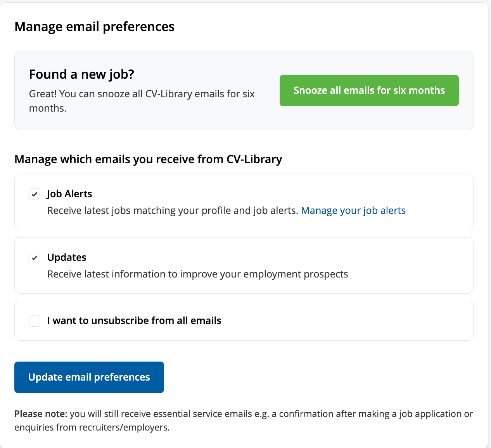Click Snooze all emails for six months
Screen dimensions: 491x448
point(369,90)
